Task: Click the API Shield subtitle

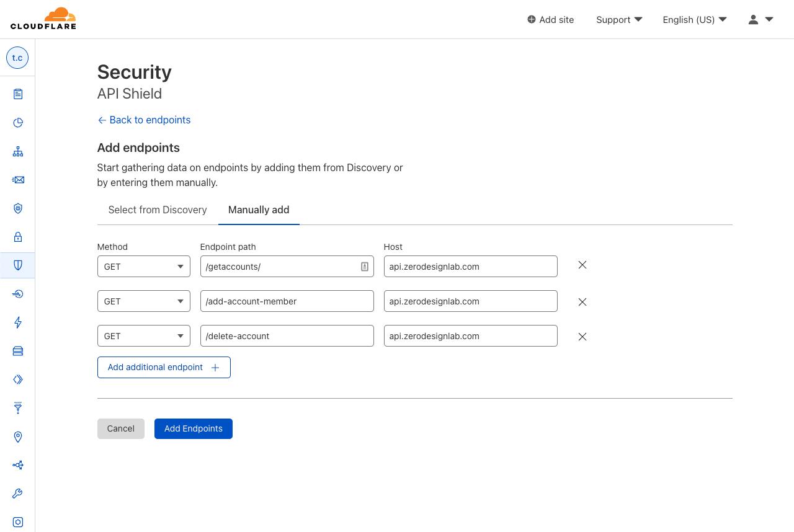Action: click(130, 94)
